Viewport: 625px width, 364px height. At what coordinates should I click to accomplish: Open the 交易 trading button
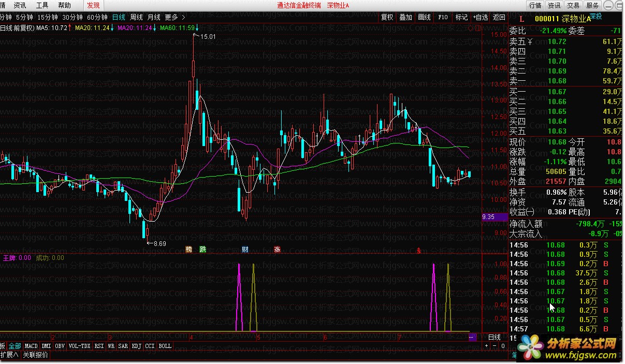[573, 5]
